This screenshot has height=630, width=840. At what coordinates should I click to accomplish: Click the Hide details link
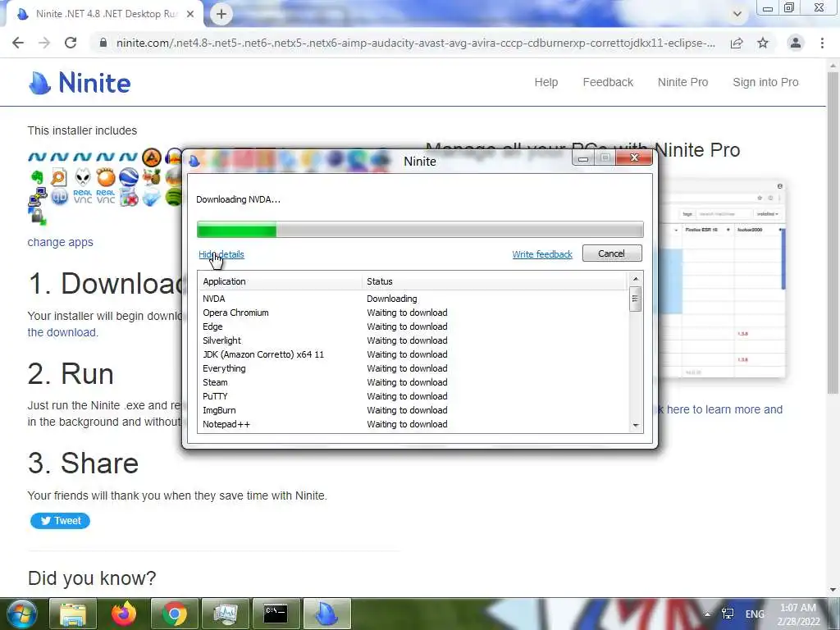tap(221, 254)
